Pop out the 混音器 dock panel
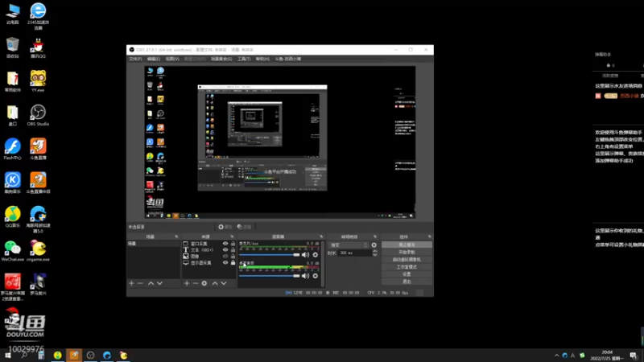 click(321, 237)
